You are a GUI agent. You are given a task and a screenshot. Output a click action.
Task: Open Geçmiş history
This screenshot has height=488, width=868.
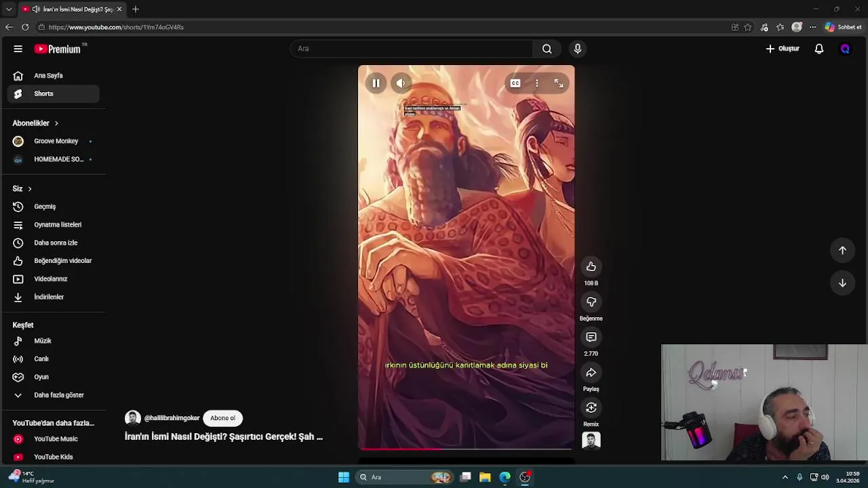coord(54,207)
